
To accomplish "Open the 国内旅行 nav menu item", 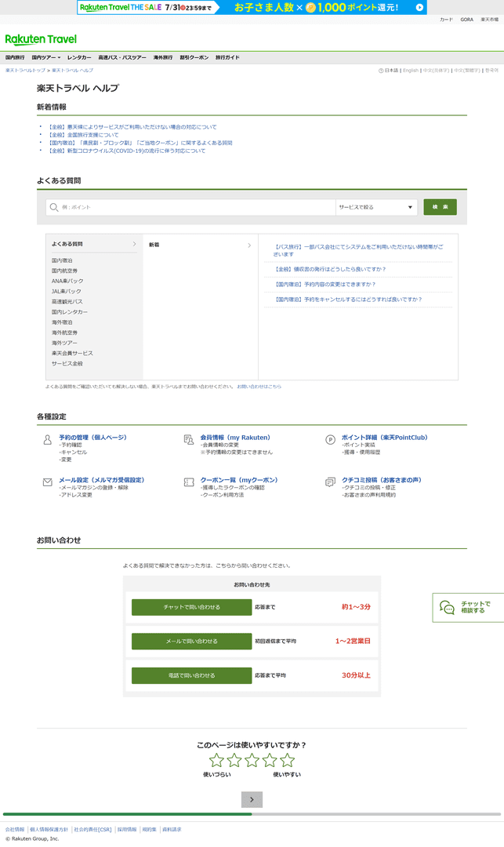I will click(x=15, y=57).
